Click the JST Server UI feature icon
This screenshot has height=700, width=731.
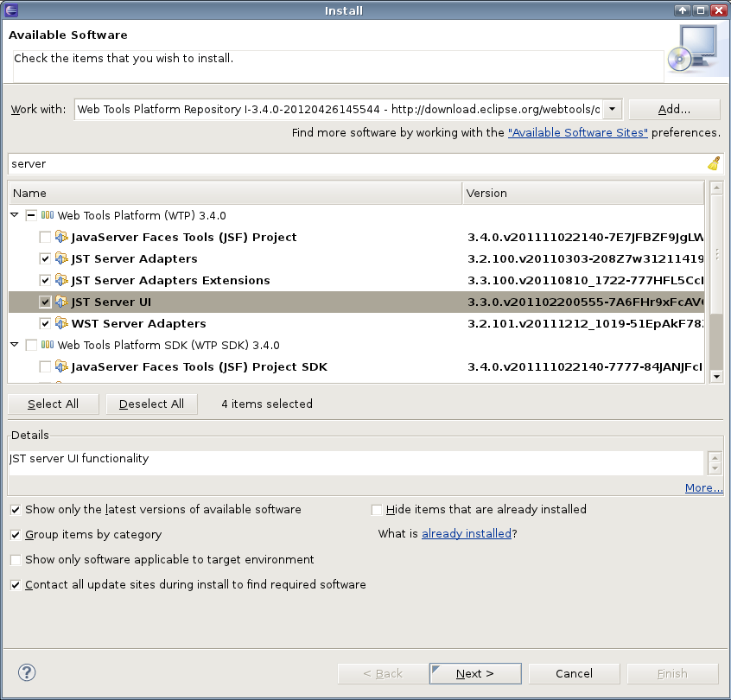61,302
